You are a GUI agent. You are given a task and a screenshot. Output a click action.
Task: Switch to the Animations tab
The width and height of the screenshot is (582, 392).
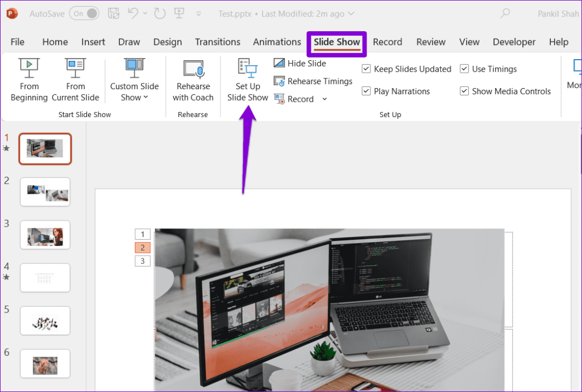click(x=277, y=41)
